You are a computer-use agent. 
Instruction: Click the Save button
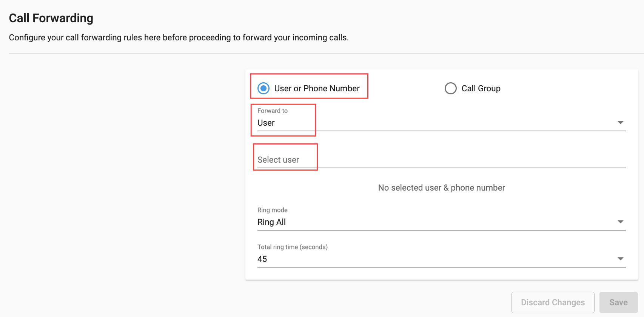(x=618, y=302)
